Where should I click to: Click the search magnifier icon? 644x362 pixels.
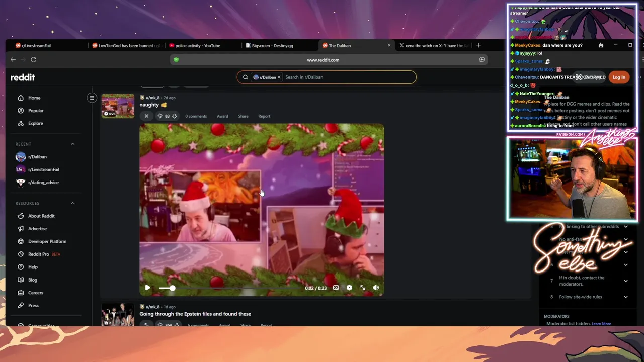[x=245, y=77]
